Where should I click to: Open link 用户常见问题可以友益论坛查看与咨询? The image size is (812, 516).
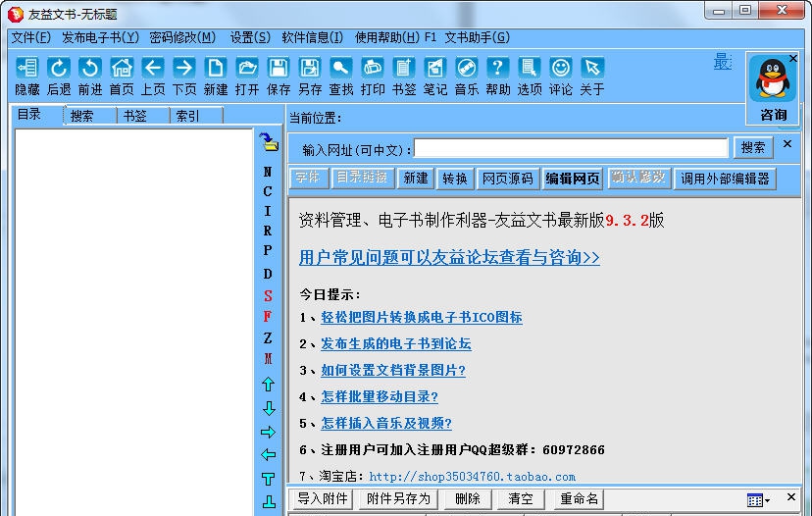click(449, 257)
